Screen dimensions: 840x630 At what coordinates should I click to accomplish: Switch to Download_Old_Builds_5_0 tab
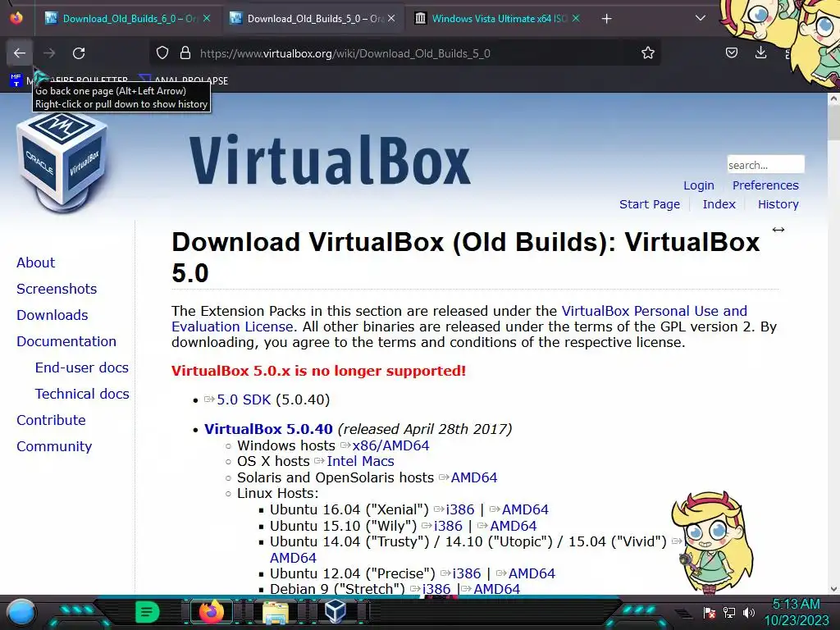tap(314, 19)
